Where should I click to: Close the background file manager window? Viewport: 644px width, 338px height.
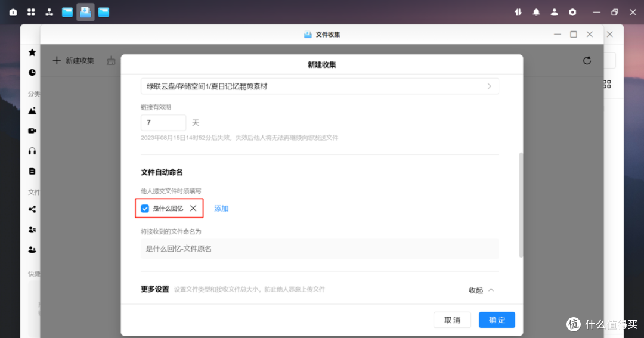pyautogui.click(x=610, y=35)
